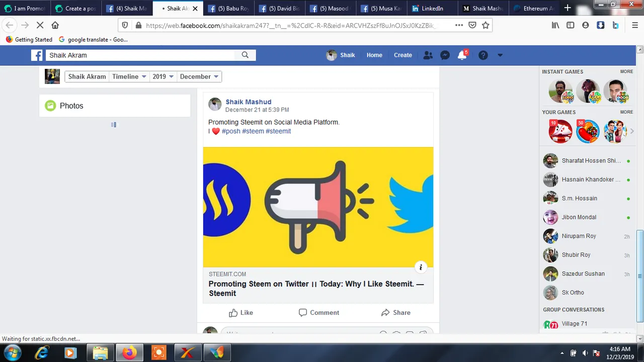Click Create in Facebook top bar
This screenshot has width=644, height=362.
point(403,55)
